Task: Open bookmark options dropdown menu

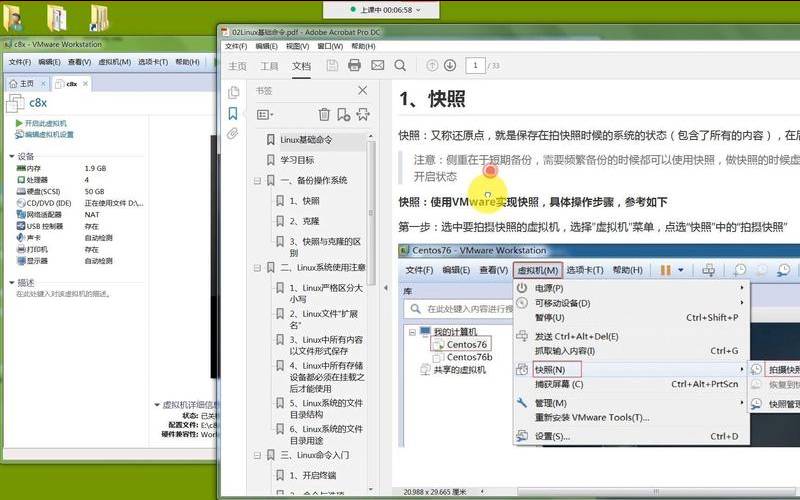Action: click(265, 115)
